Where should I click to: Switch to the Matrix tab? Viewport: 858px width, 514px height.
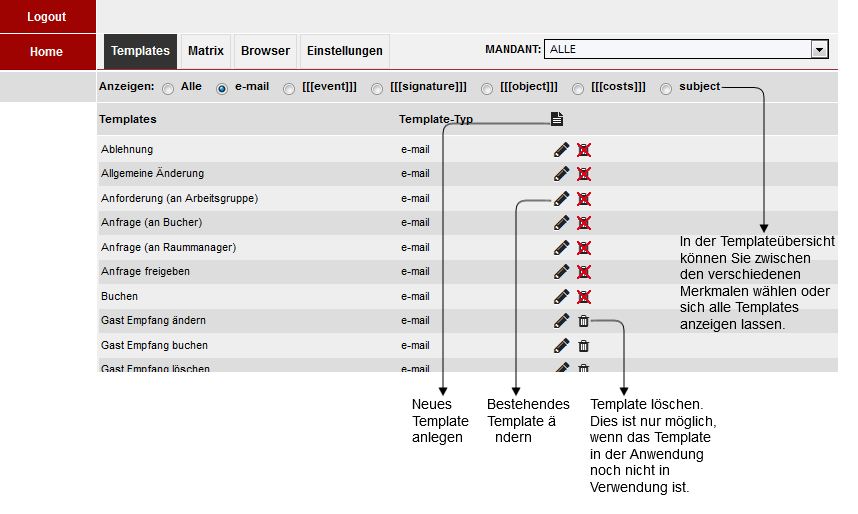(x=206, y=51)
